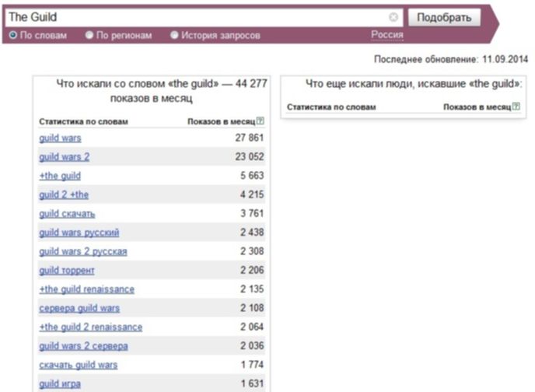Screen dimensions: 535x392
Task: Open the '+the guild 2 renaissance' link
Action: coord(91,327)
